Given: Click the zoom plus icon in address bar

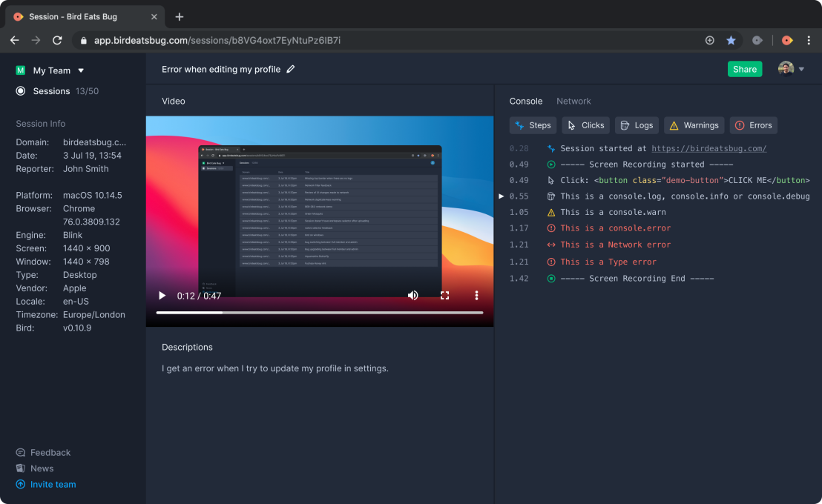Looking at the screenshot, I should pos(709,40).
